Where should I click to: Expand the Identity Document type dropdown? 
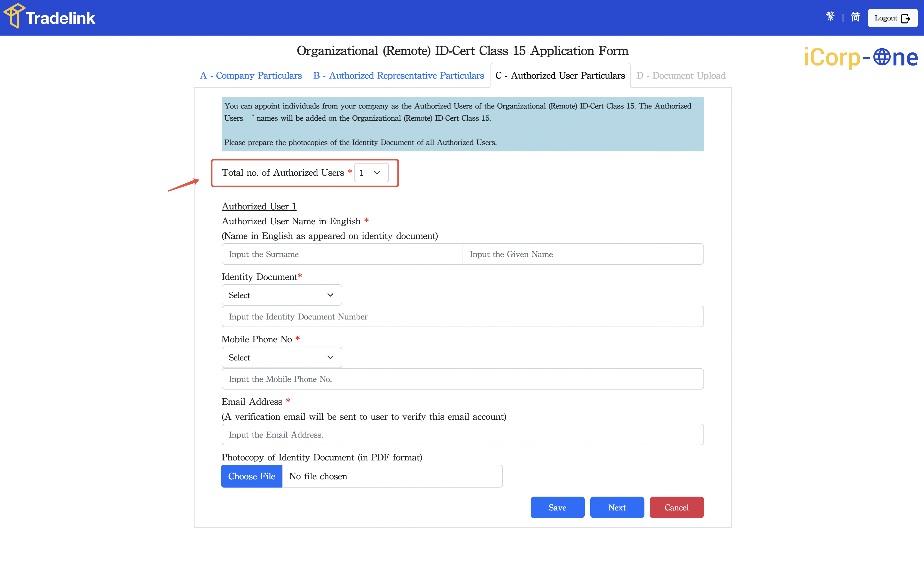pyautogui.click(x=282, y=295)
